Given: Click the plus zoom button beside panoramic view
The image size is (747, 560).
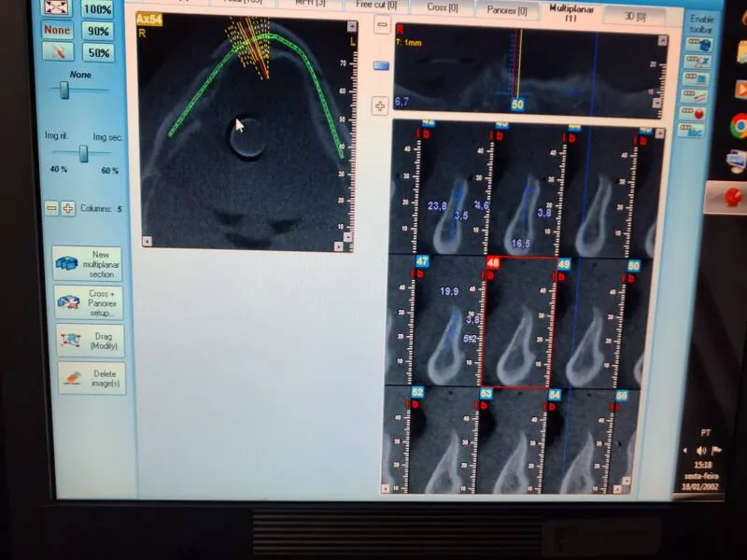Looking at the screenshot, I should pos(380,105).
